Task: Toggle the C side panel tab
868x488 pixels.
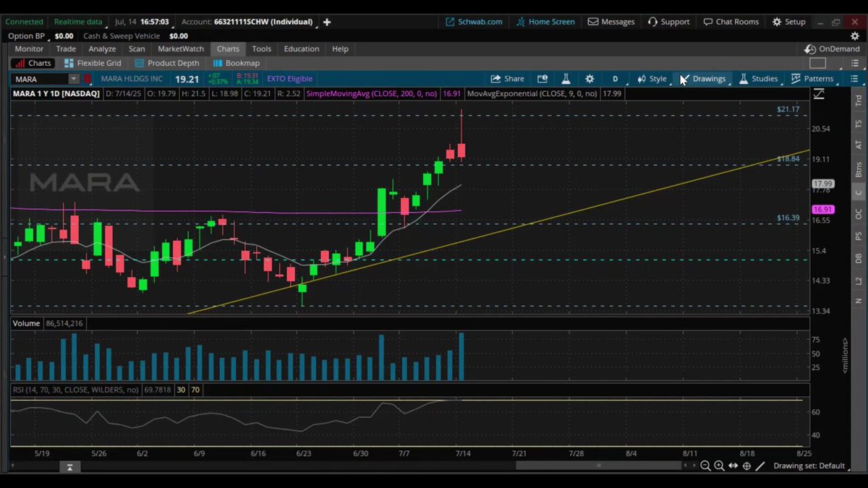Action: pos(859,192)
